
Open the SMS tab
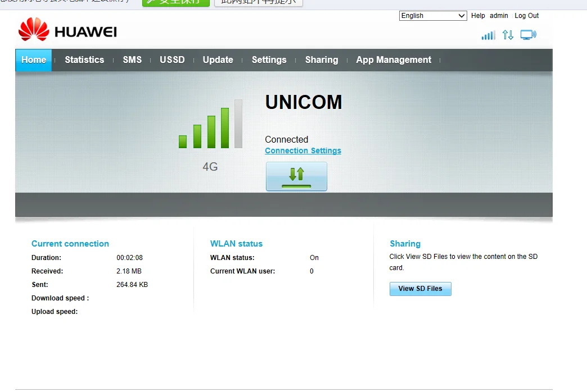(x=132, y=60)
